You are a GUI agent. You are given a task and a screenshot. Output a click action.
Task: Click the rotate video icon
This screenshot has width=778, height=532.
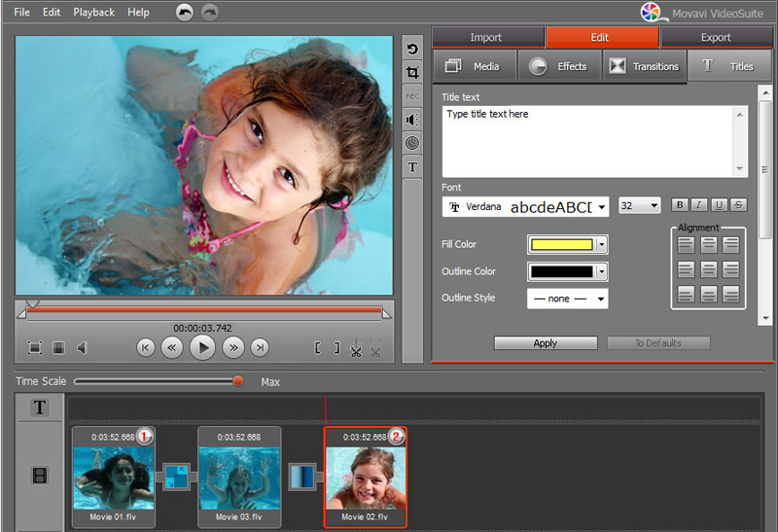click(x=412, y=49)
